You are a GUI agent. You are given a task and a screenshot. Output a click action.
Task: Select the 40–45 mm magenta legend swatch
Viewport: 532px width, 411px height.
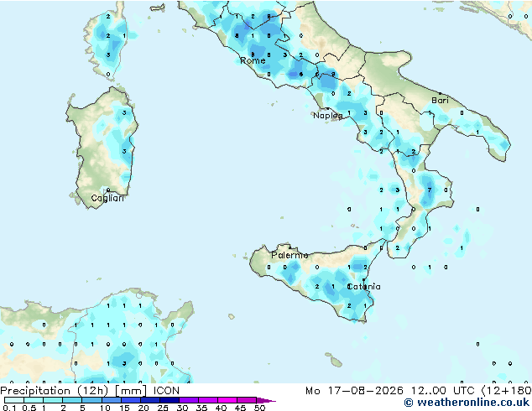point(227,400)
